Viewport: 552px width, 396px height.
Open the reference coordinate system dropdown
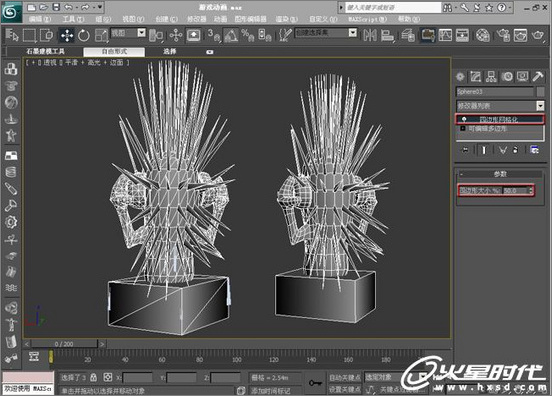[128, 33]
